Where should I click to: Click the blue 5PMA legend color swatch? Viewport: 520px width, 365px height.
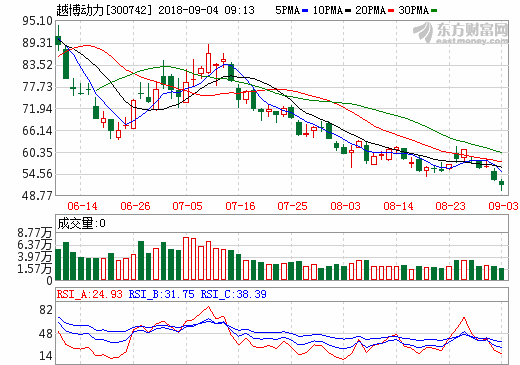(x=305, y=11)
